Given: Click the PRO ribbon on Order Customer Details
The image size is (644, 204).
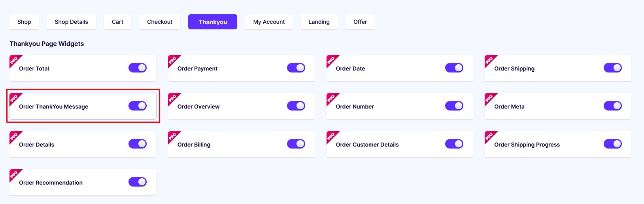Looking at the screenshot, I should [332, 136].
